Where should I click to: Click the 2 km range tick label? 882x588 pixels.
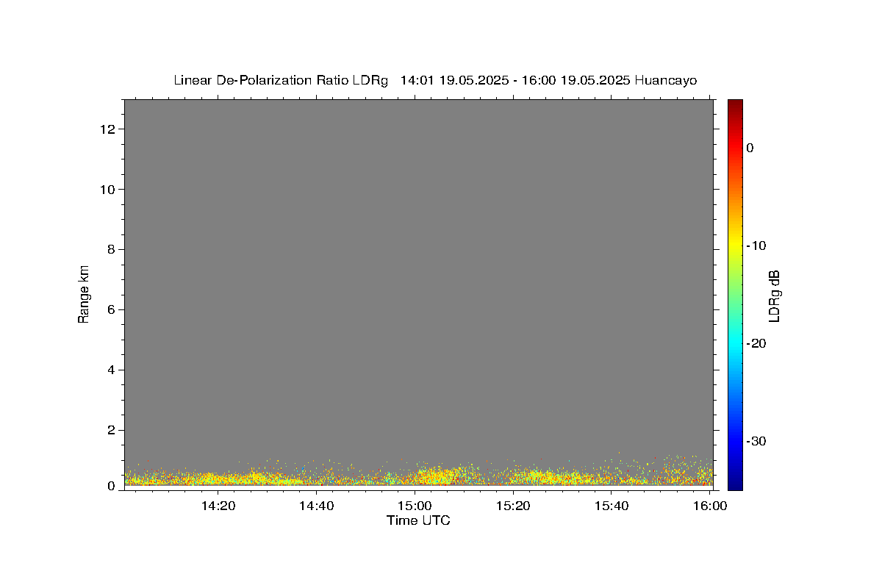pyautogui.click(x=112, y=431)
